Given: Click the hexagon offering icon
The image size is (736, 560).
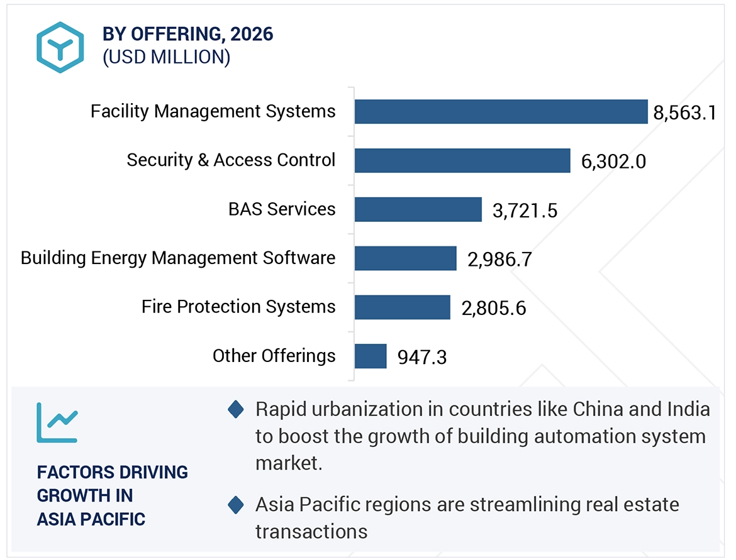Looking at the screenshot, I should pyautogui.click(x=60, y=47).
